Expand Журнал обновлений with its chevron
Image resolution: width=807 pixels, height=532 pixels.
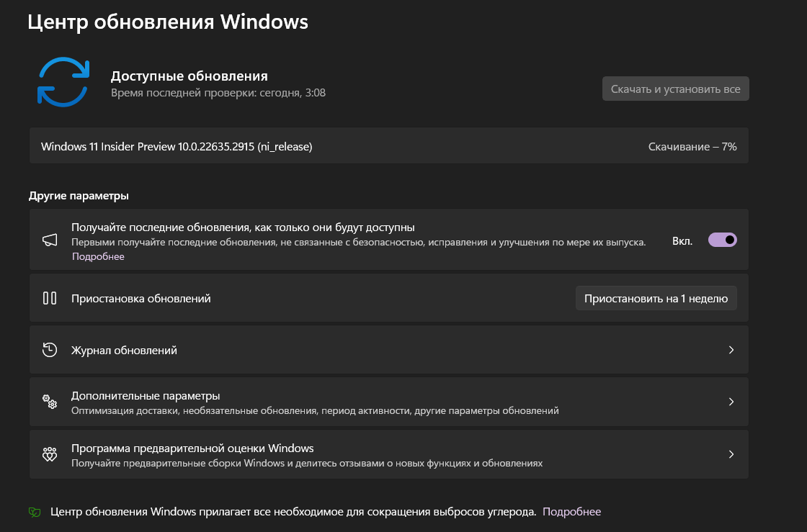[x=731, y=350]
